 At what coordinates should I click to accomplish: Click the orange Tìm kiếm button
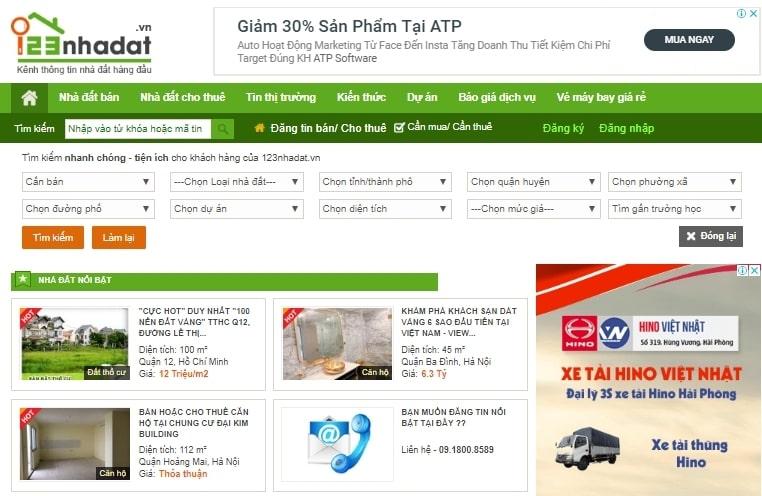[53, 238]
